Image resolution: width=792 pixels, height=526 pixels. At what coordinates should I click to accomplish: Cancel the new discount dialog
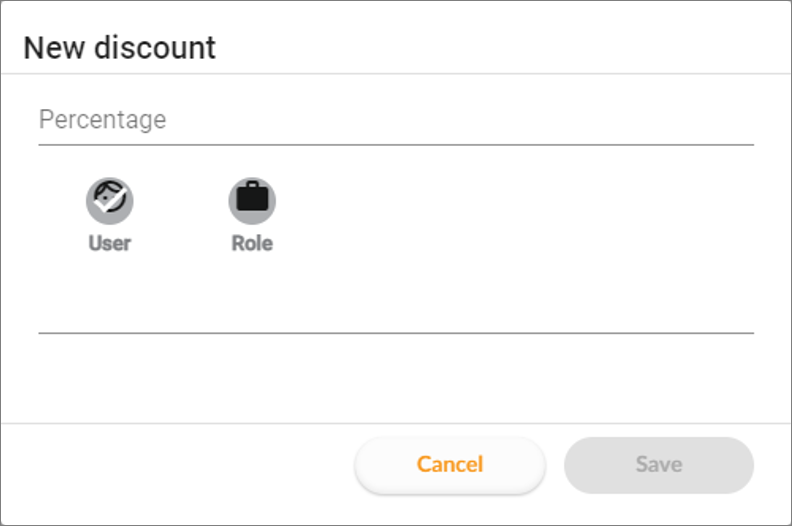(x=450, y=465)
